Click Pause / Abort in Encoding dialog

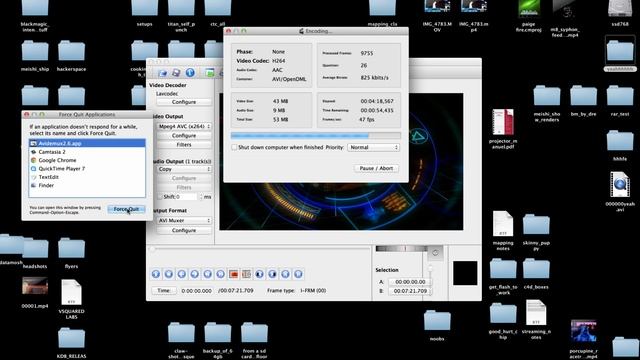click(376, 168)
